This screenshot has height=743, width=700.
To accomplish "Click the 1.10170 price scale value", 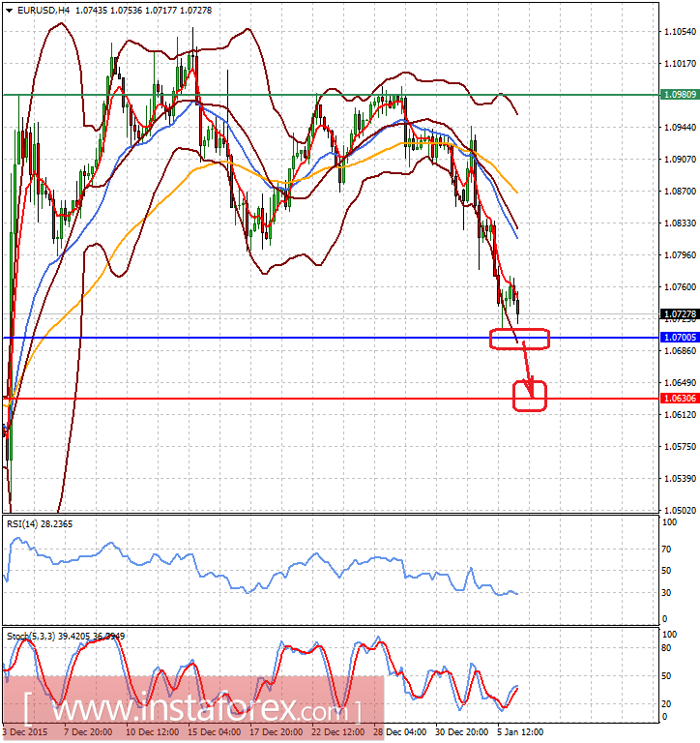I will [x=680, y=64].
